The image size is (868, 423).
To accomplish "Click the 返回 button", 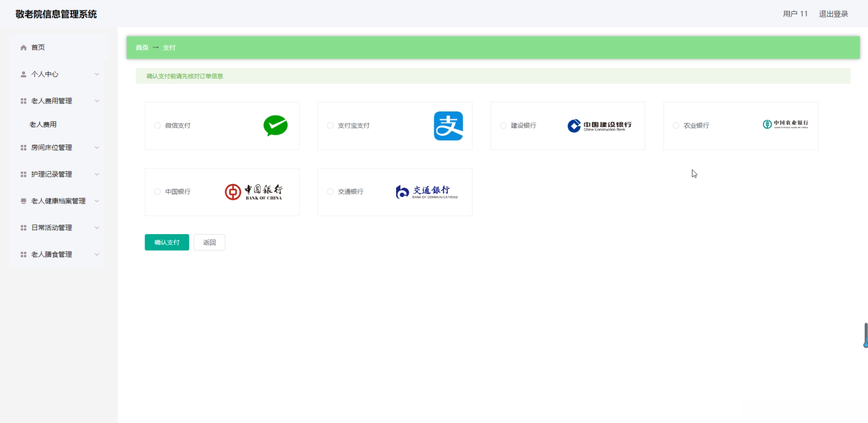I will pos(210,242).
